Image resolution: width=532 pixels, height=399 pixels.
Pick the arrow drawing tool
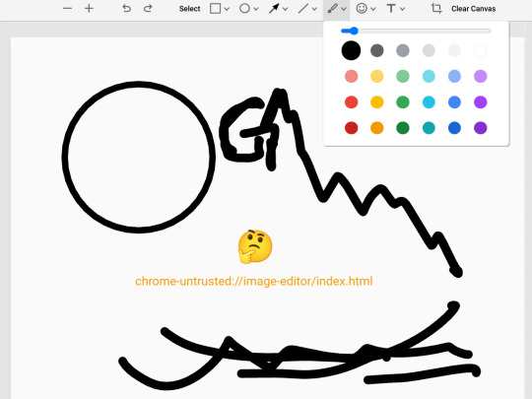coord(274,9)
